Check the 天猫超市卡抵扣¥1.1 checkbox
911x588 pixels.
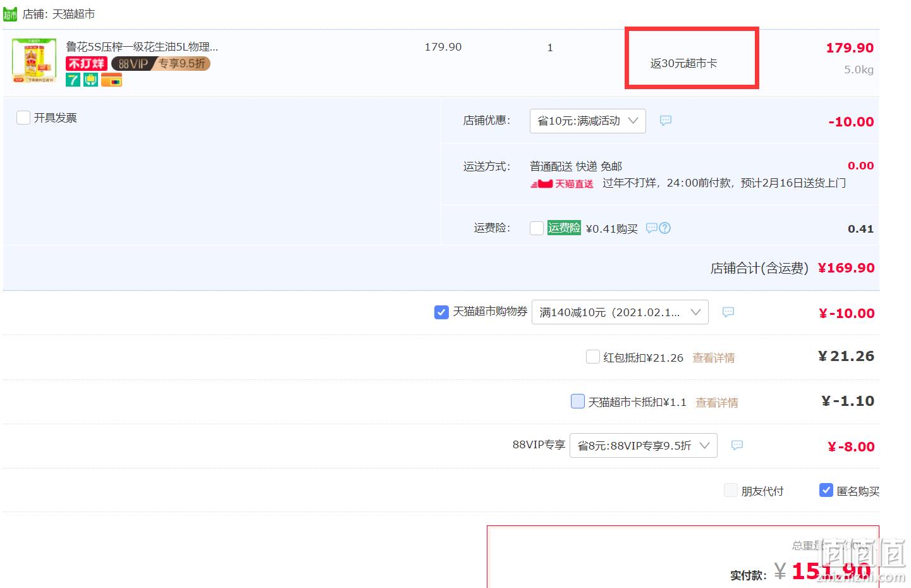pyautogui.click(x=578, y=401)
